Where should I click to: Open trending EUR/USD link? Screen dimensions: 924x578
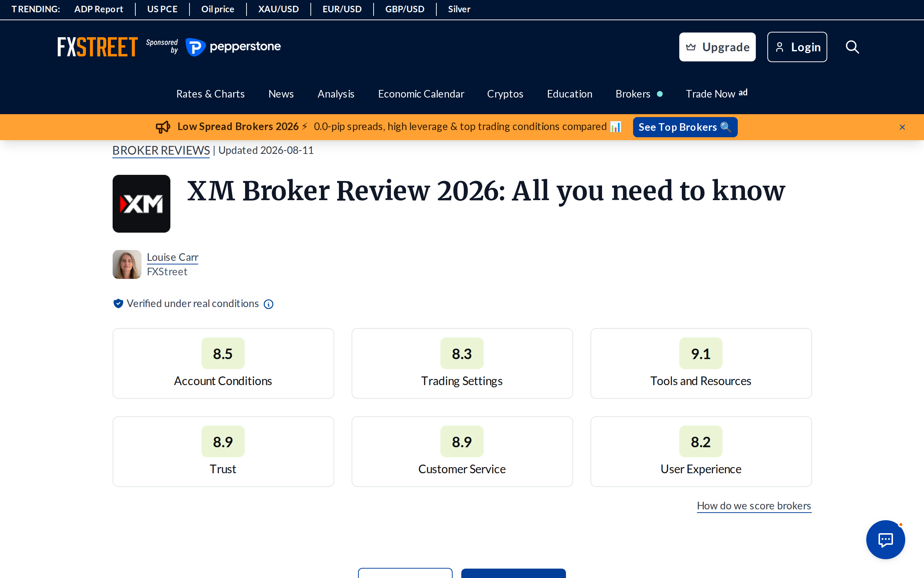tap(342, 9)
